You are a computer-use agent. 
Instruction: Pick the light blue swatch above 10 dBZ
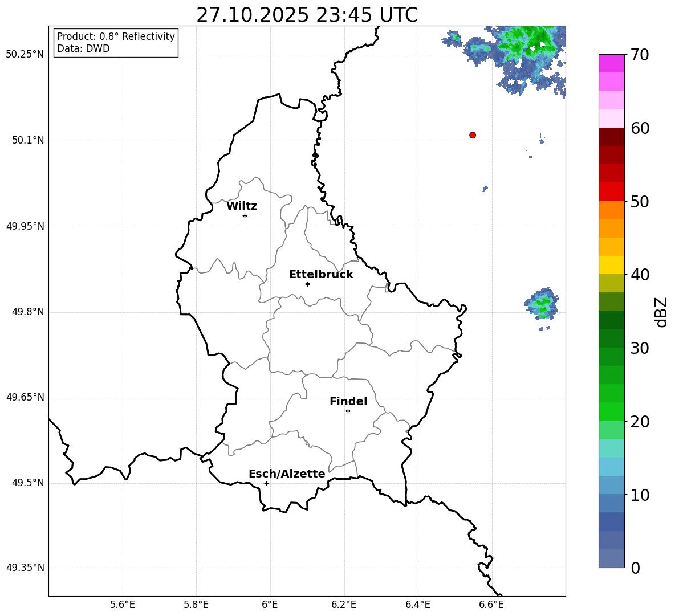tap(611, 486)
